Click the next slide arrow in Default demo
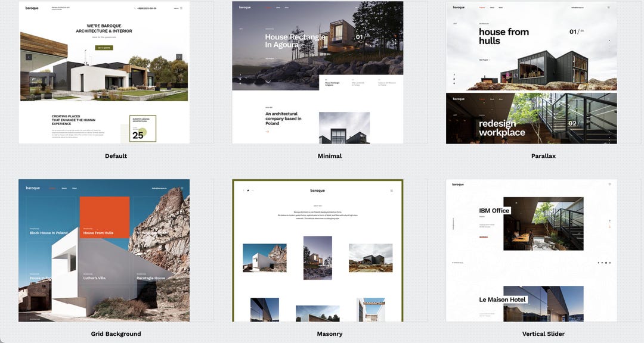 (179, 57)
